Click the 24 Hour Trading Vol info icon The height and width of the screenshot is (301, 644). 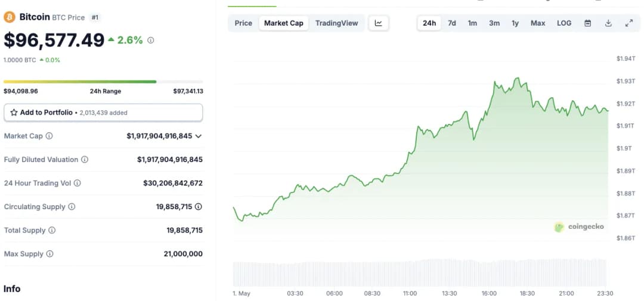tap(78, 183)
